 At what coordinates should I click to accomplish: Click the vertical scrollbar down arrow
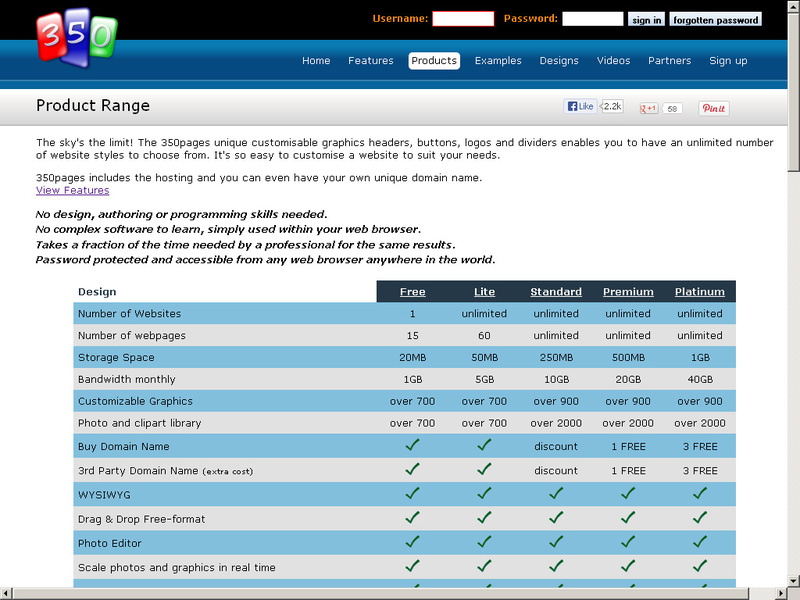click(793, 581)
